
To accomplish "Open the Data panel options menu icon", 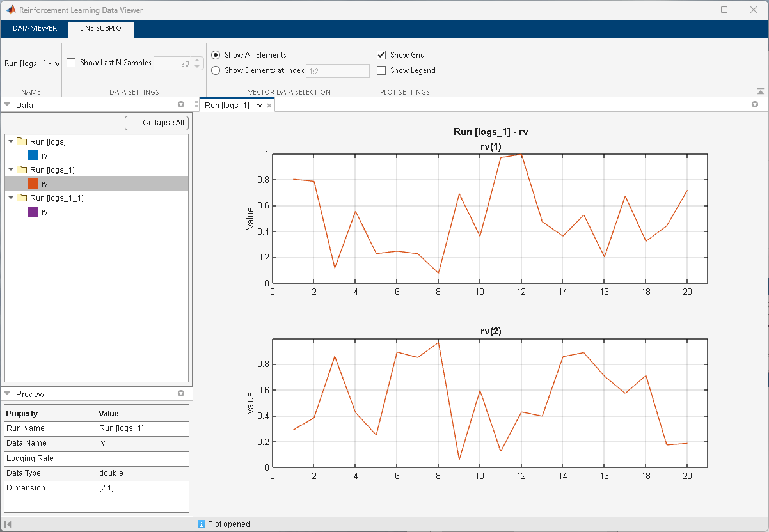I will [181, 104].
